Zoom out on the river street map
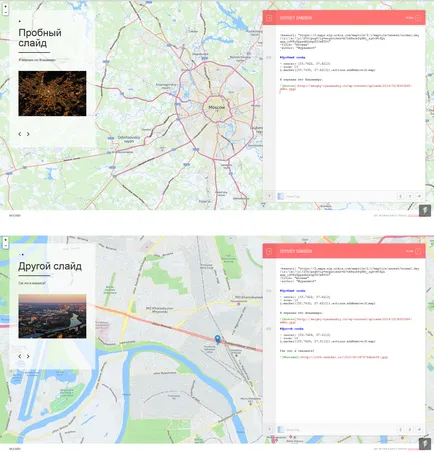The width and height of the screenshot is (434, 453). (x=5, y=246)
